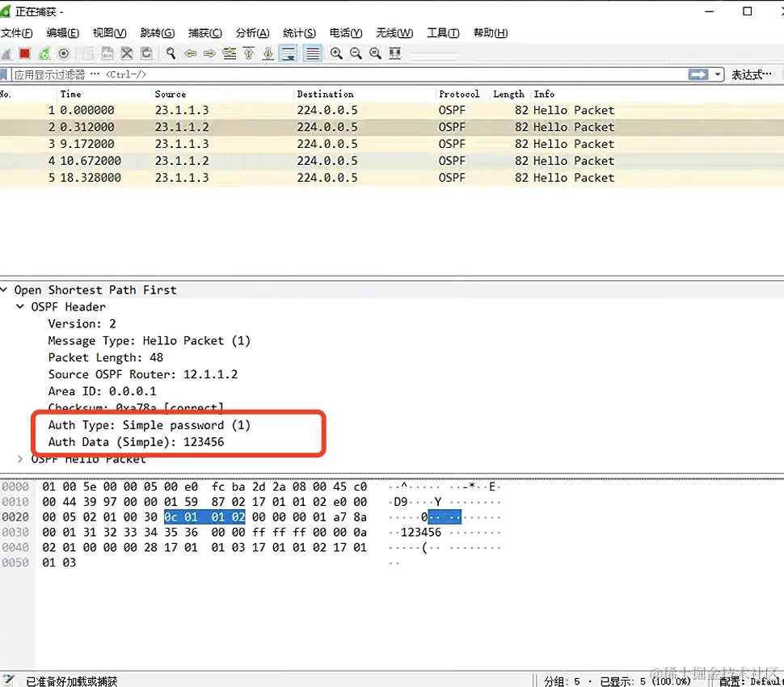Click the Info column header

[656, 94]
